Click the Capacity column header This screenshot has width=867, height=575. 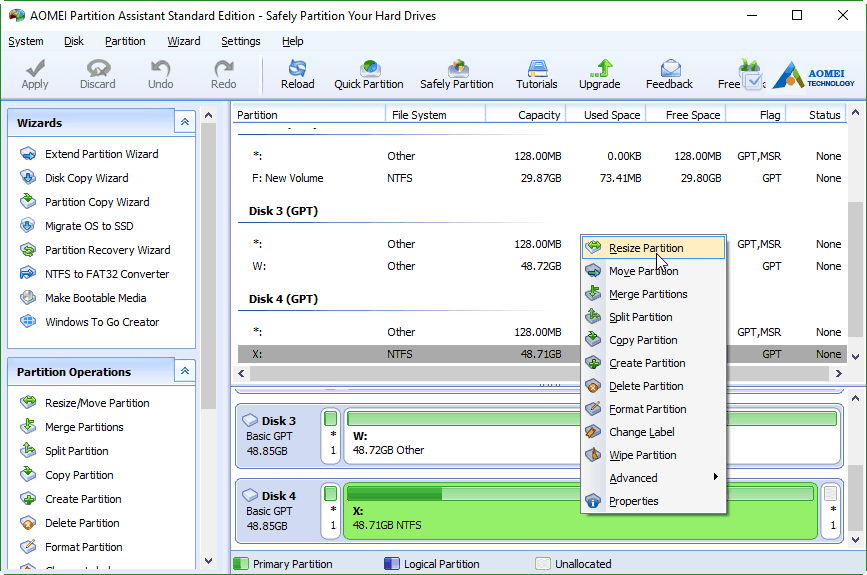539,115
